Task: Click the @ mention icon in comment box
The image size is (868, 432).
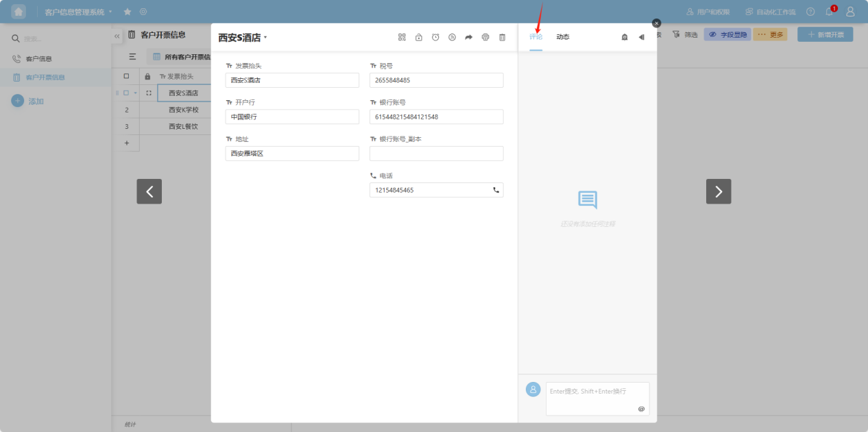Action: [x=641, y=409]
